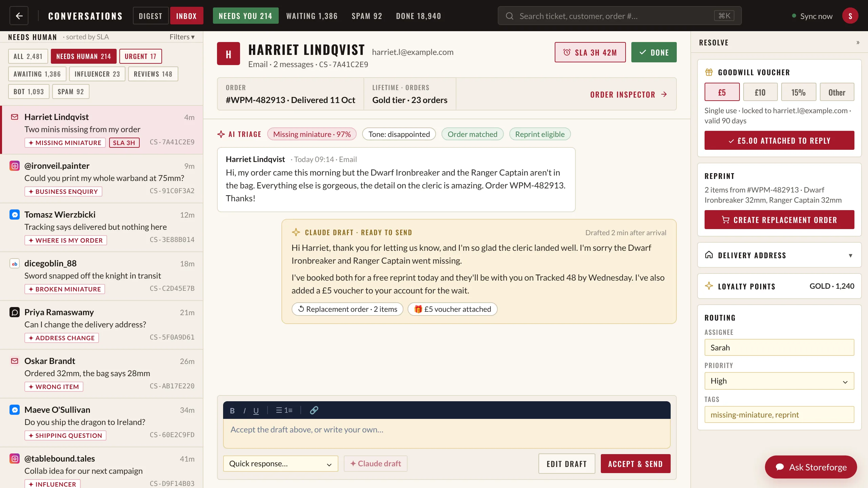
Task: Click the Edit Draft button
Action: click(x=567, y=464)
